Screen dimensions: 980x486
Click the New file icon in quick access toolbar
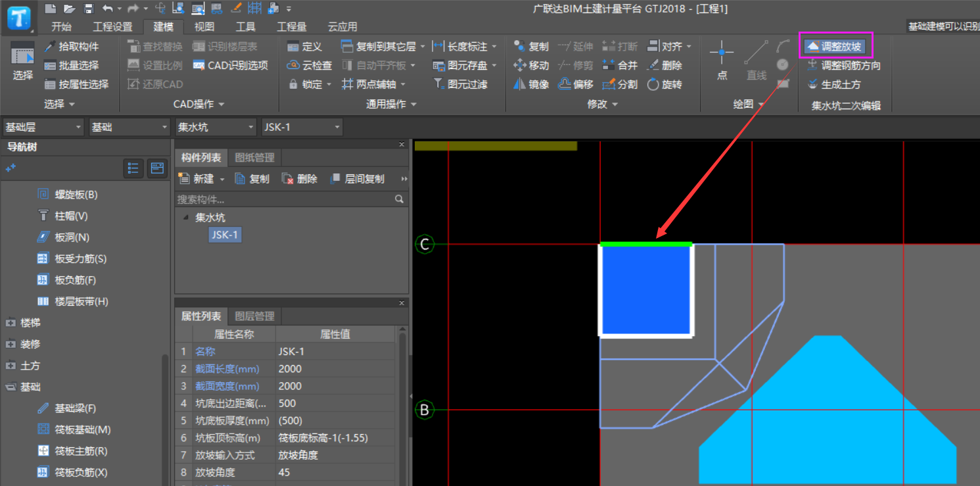pos(51,9)
